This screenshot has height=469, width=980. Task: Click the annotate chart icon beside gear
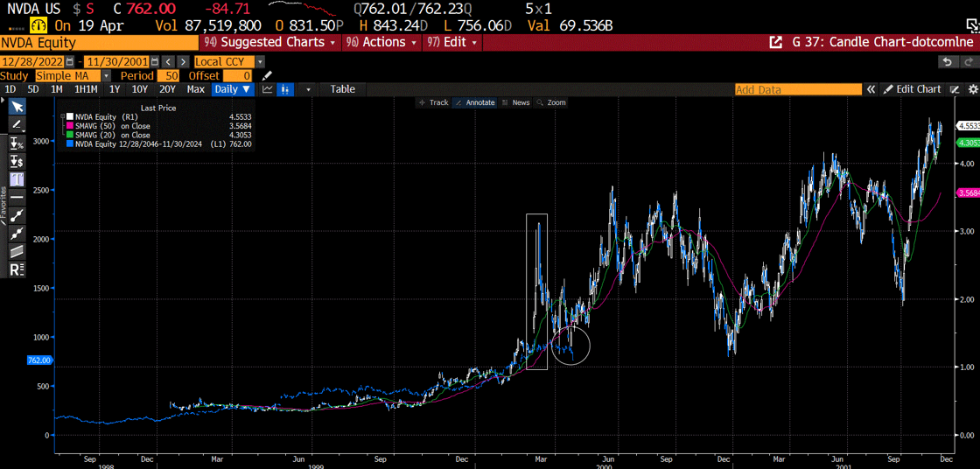(955, 89)
